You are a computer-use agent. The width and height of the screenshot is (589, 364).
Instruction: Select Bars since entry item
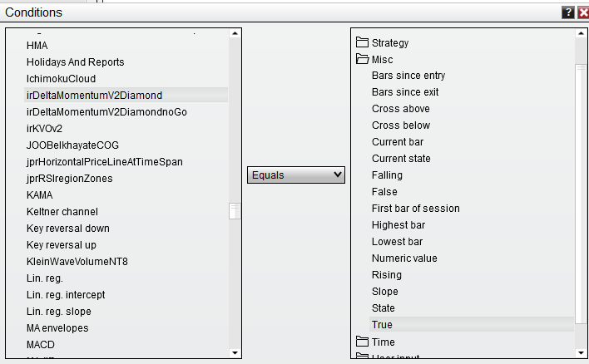pos(408,76)
